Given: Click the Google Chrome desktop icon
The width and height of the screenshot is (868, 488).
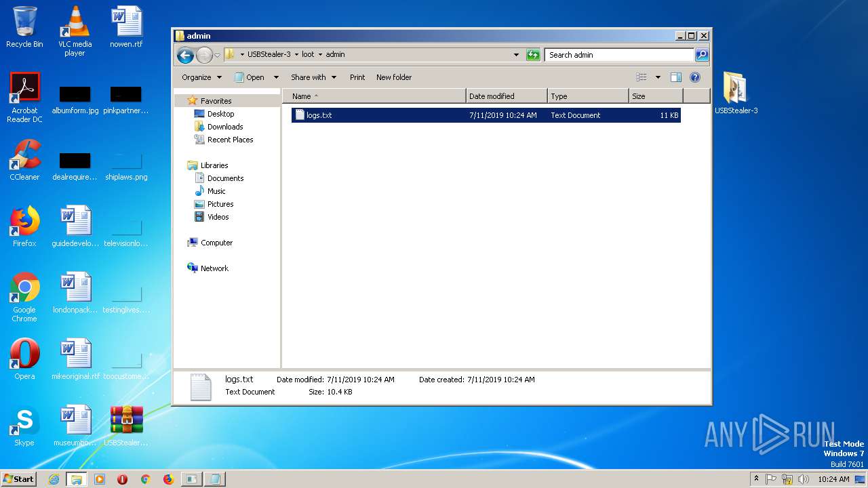Looking at the screenshot, I should tap(24, 298).
